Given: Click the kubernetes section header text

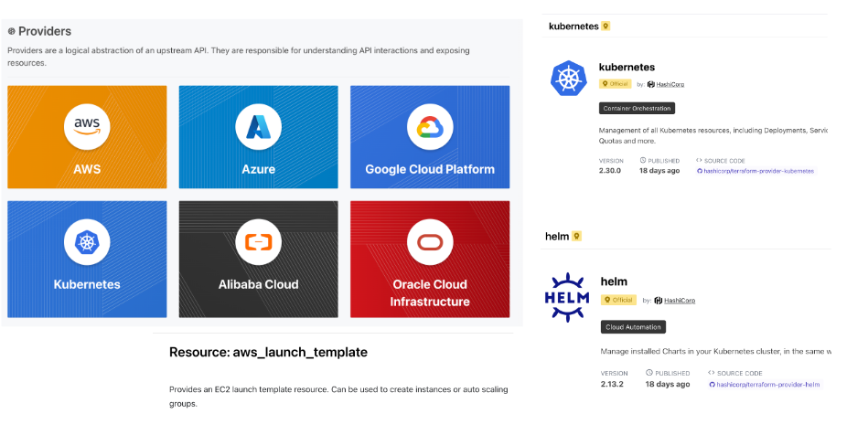Looking at the screenshot, I should 573,26.
